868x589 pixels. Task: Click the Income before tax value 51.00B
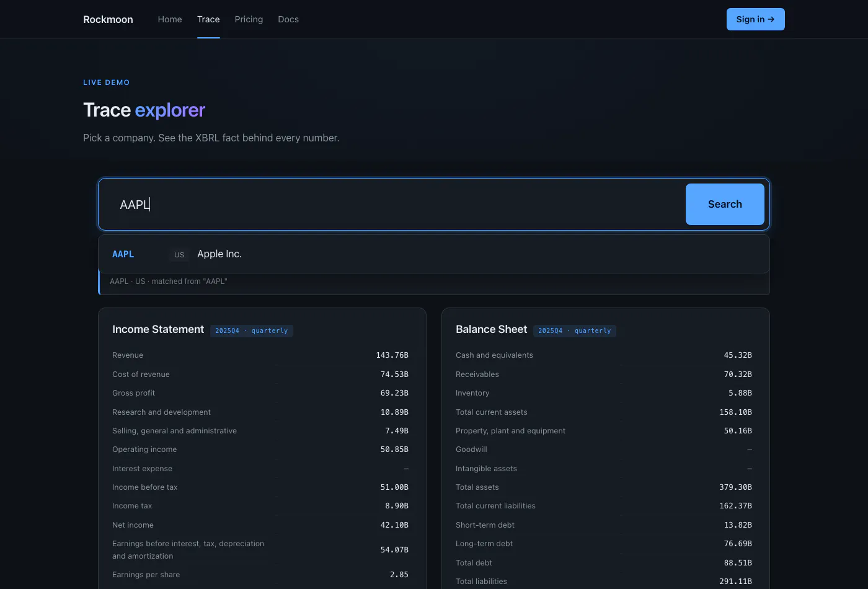[394, 487]
